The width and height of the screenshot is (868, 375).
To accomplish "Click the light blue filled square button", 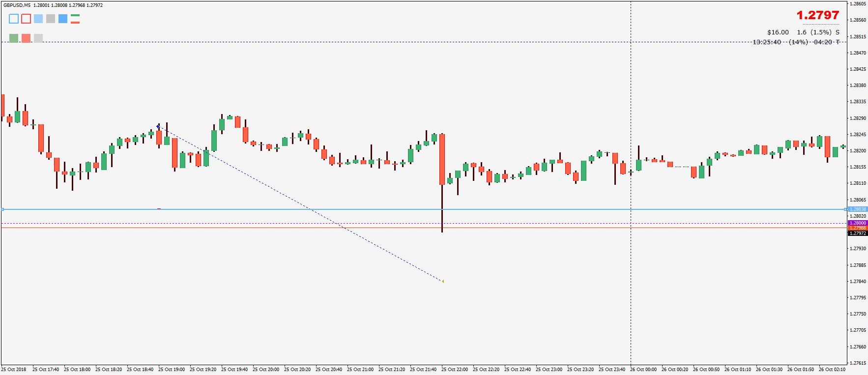I will 38,19.
